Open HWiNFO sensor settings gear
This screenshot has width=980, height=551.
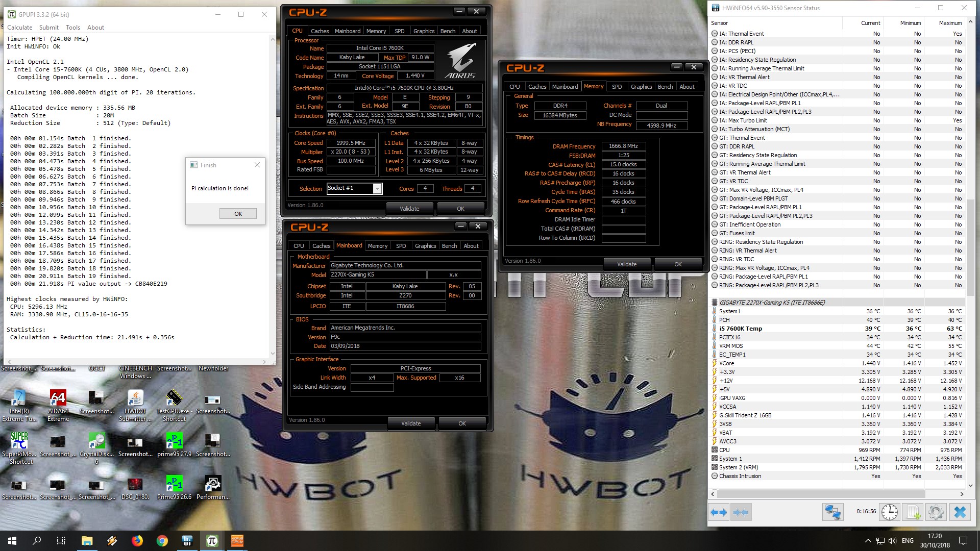(936, 512)
